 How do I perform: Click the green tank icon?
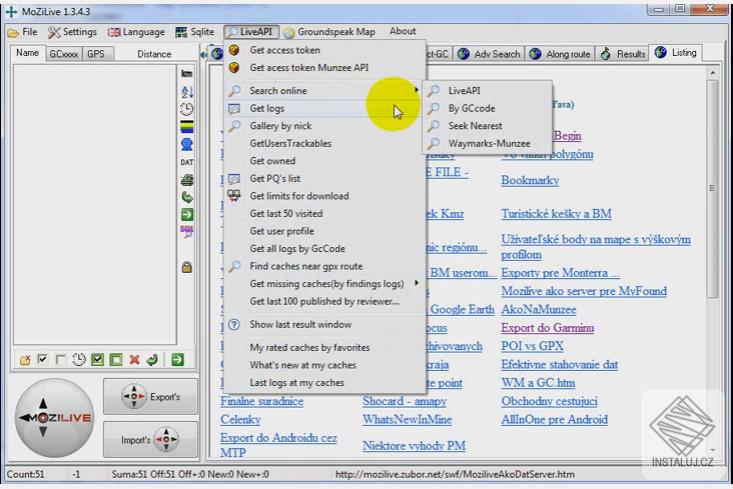click(x=187, y=180)
